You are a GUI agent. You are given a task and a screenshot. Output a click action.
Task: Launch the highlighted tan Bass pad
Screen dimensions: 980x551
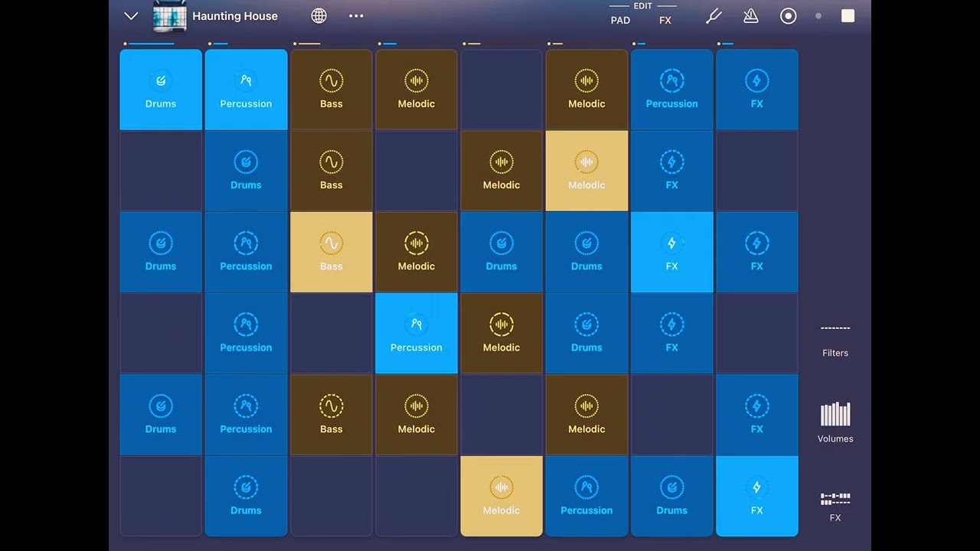pos(332,253)
